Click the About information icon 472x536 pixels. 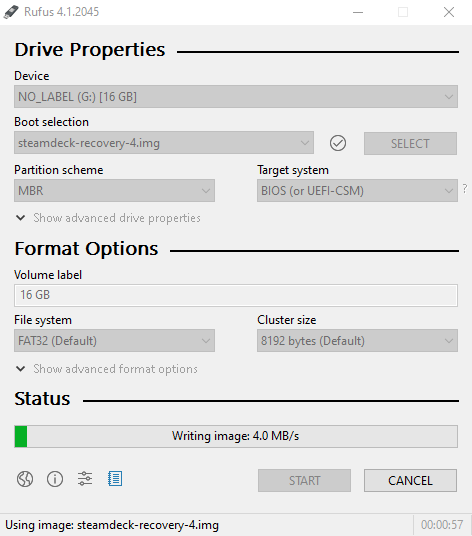[x=55, y=479]
